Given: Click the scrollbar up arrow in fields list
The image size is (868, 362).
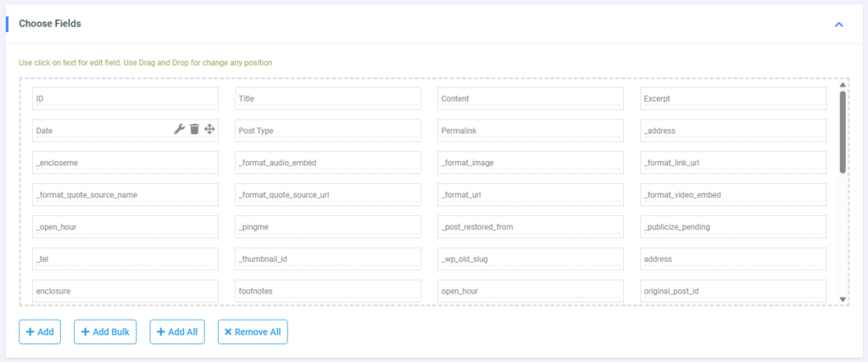Looking at the screenshot, I should pyautogui.click(x=843, y=85).
